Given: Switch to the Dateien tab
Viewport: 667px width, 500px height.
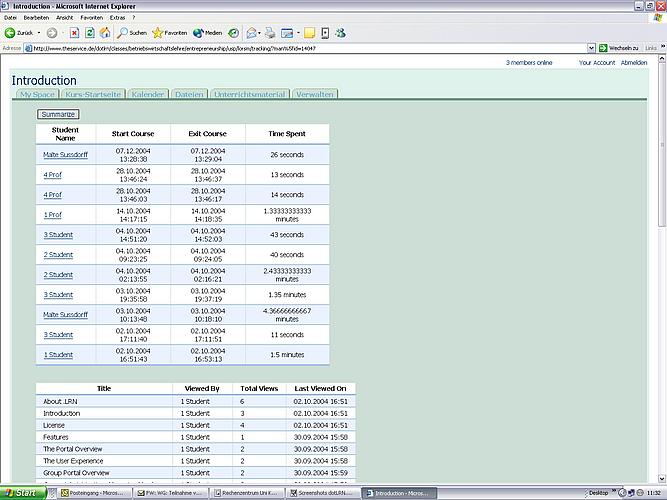Looking at the screenshot, I should [189, 94].
